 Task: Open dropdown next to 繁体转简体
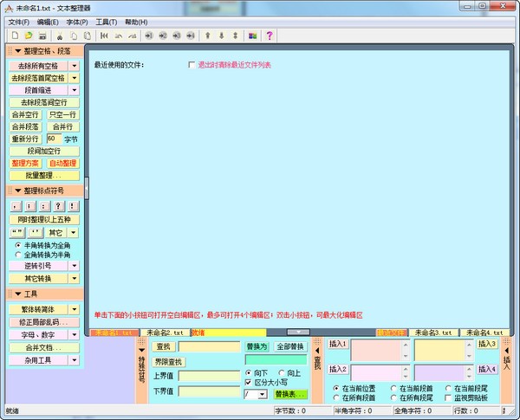tap(75, 310)
